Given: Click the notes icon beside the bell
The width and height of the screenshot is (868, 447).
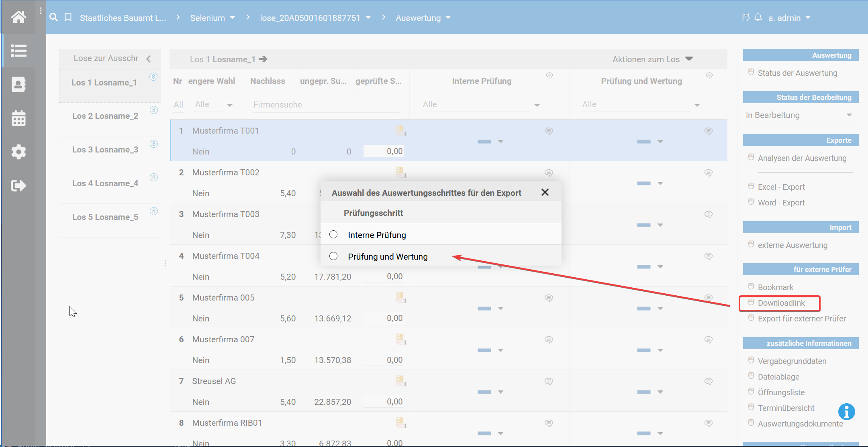Looking at the screenshot, I should click(x=745, y=17).
